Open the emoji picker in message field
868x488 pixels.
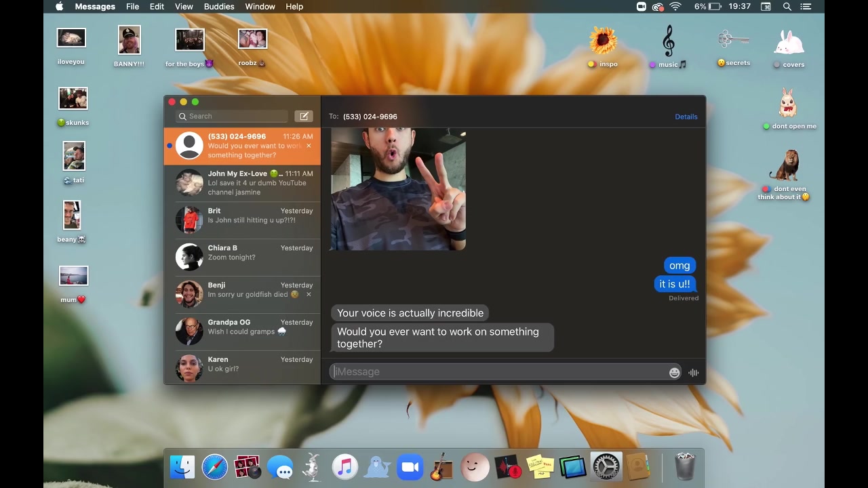tap(674, 372)
